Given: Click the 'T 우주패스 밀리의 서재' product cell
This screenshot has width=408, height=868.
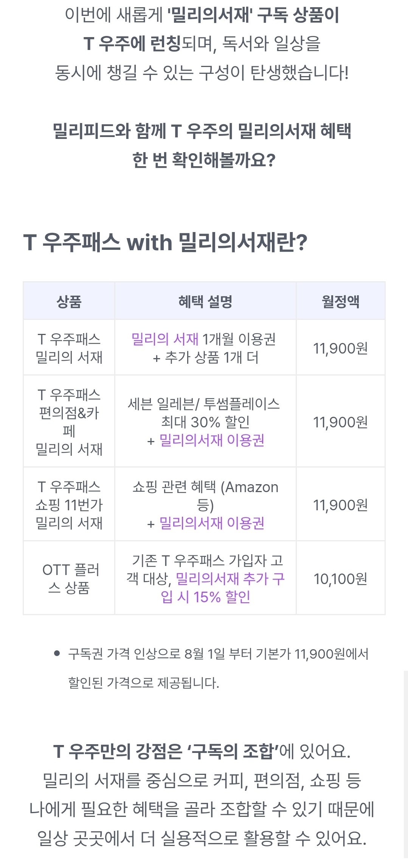Looking at the screenshot, I should tap(69, 348).
